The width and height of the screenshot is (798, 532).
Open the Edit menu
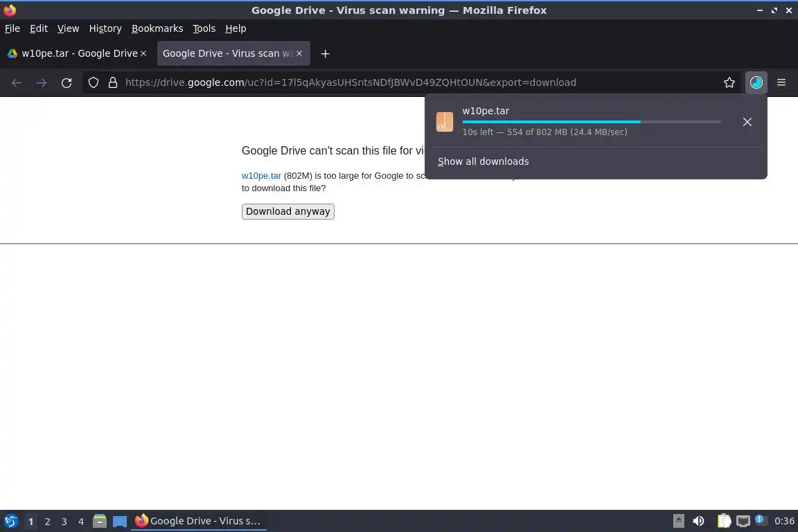(x=39, y=28)
